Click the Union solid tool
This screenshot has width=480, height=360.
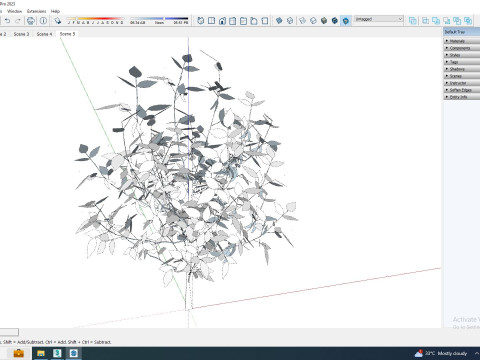436,21
